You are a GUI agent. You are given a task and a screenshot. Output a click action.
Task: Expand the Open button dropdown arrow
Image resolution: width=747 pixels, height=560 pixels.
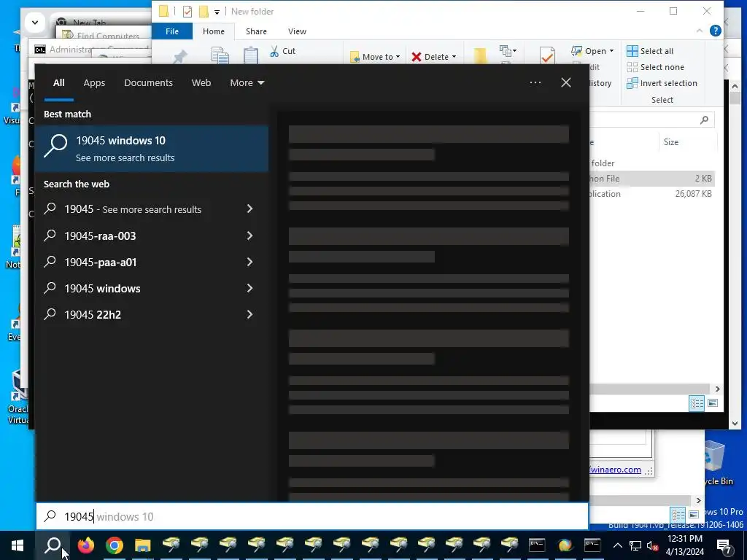(x=612, y=51)
